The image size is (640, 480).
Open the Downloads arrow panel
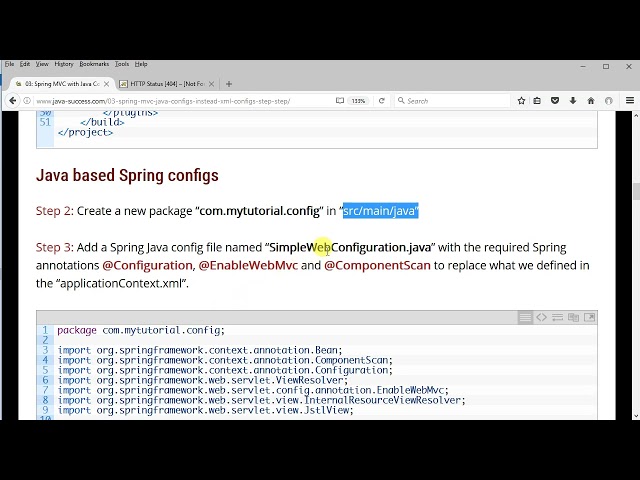tap(573, 100)
